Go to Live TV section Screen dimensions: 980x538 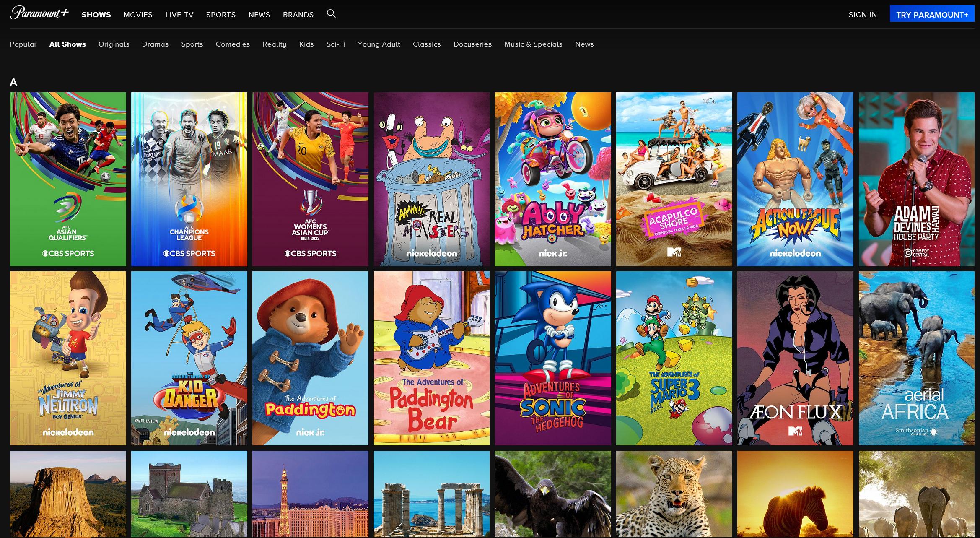(179, 15)
